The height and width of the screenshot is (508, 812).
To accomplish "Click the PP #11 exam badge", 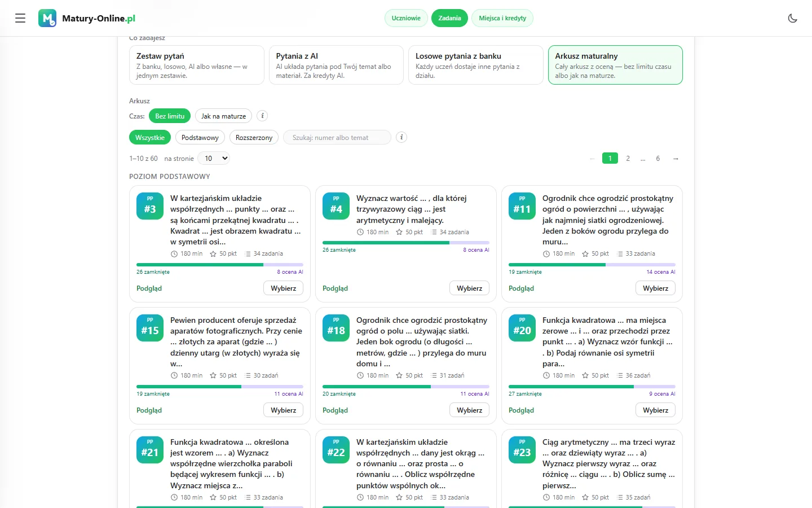I will 522,206.
